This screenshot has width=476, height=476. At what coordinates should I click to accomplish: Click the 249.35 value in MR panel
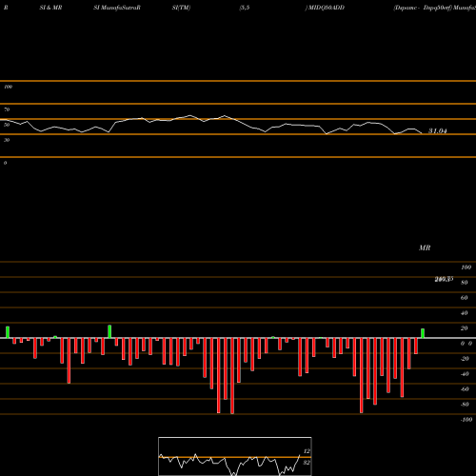[x=444, y=279]
